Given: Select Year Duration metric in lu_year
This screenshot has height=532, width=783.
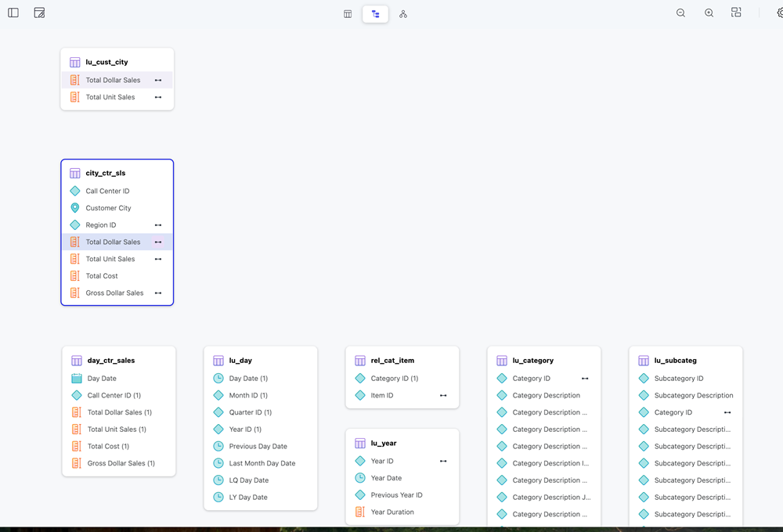Looking at the screenshot, I should coord(392,512).
